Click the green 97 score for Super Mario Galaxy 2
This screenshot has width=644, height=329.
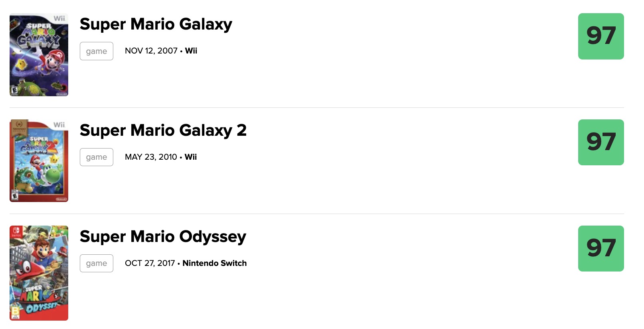601,142
